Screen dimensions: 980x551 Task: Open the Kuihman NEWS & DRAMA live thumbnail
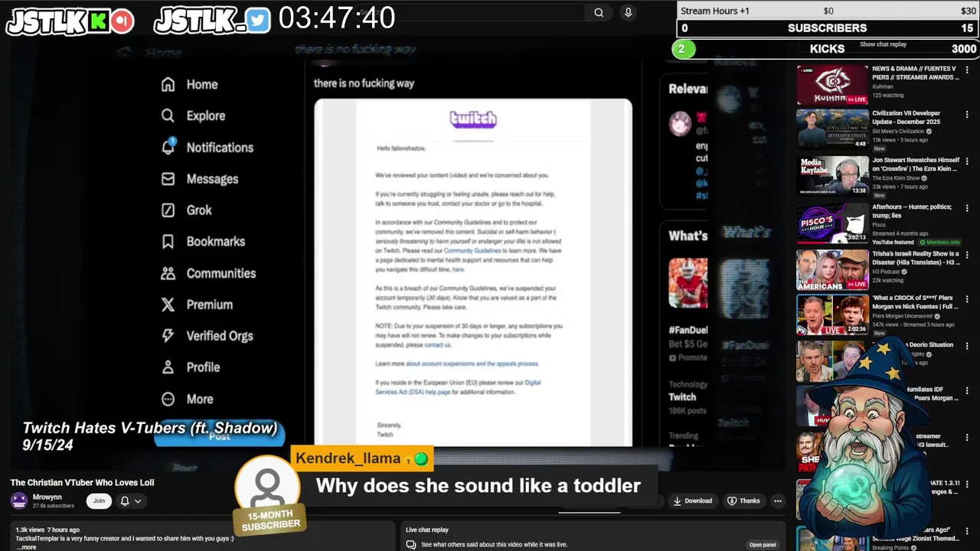pos(832,85)
